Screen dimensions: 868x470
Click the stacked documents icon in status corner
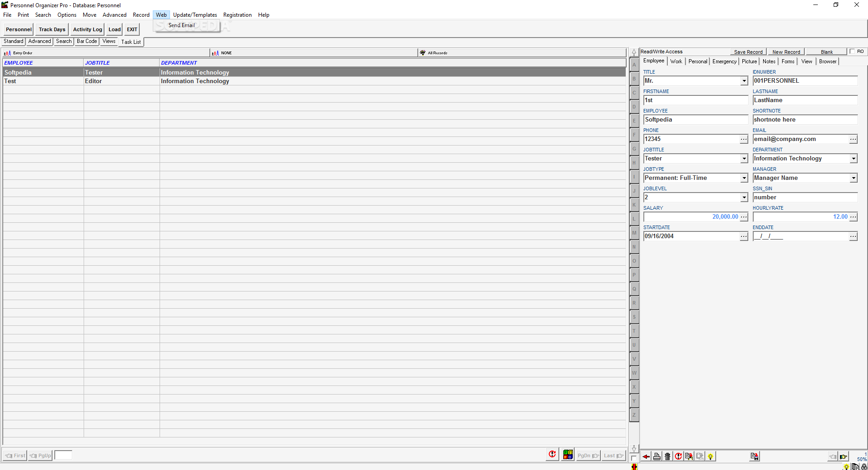[x=855, y=467]
